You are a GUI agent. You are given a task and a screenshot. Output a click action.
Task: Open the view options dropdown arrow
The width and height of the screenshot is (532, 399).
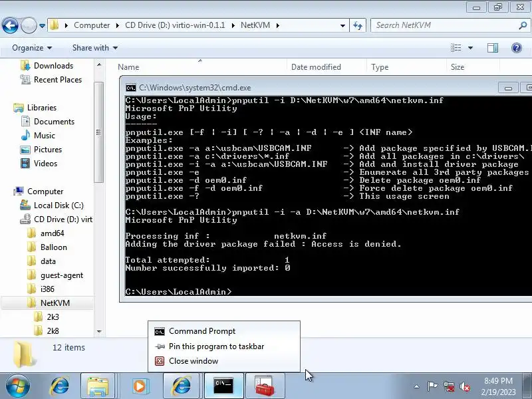click(x=470, y=48)
